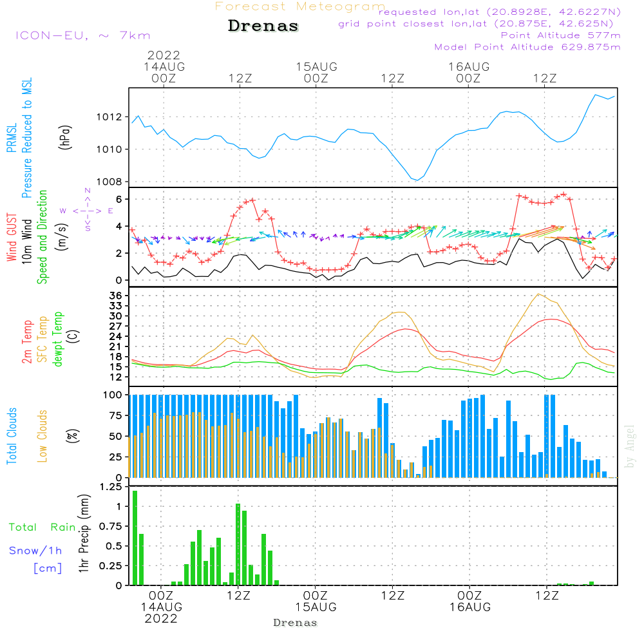Click the 'Wind GUST' legend label
Viewport: 644px width, 644px height.
click(12, 238)
